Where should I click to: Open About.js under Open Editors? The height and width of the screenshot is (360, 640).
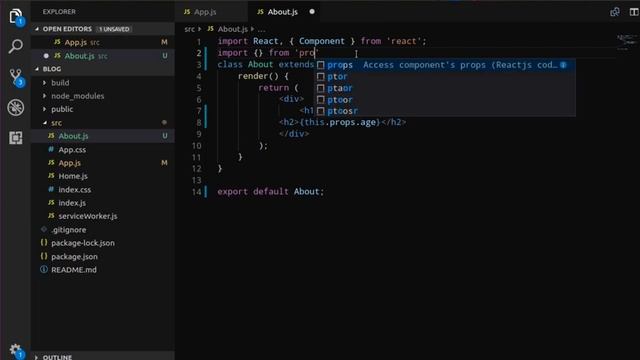[x=103, y=56]
